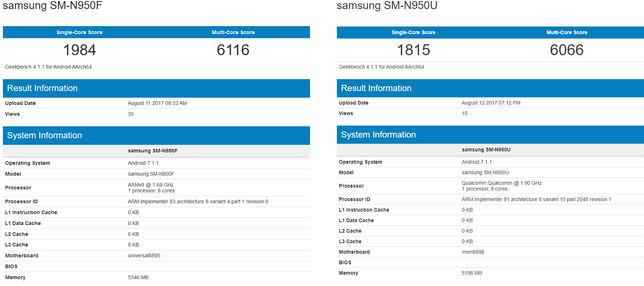Click 'Single-Core Score' header above 1984

tap(79, 32)
